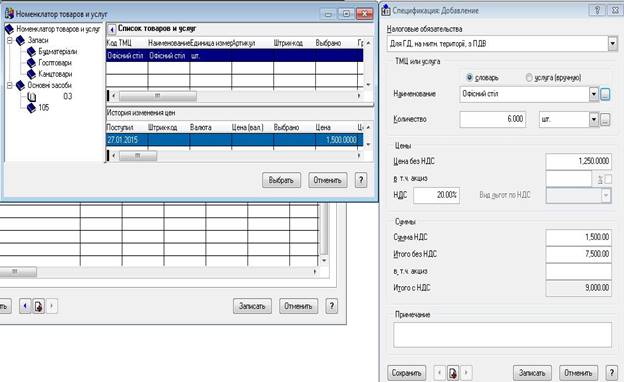Click the Спецификация window title bar icon
Screen dimensions: 624x382
pos(386,10)
